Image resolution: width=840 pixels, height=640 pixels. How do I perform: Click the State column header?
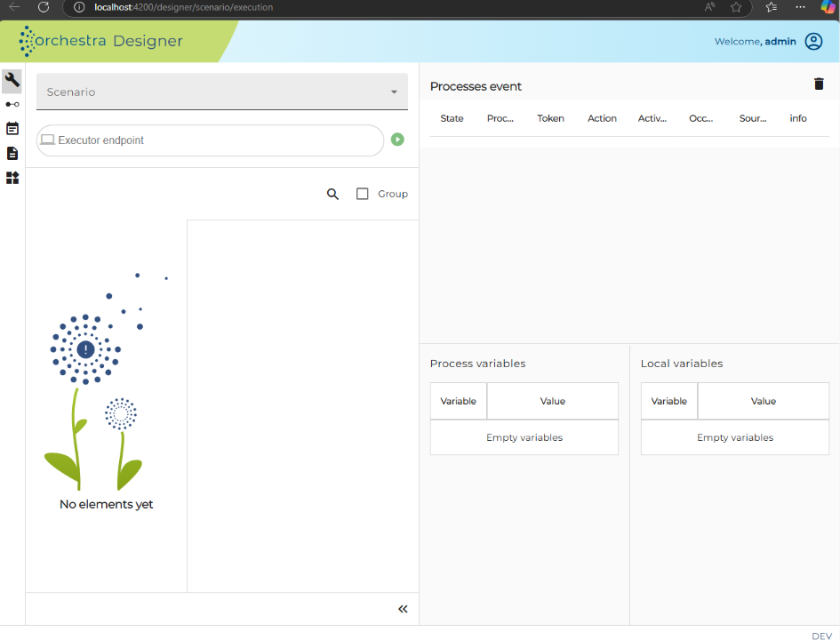(x=452, y=118)
